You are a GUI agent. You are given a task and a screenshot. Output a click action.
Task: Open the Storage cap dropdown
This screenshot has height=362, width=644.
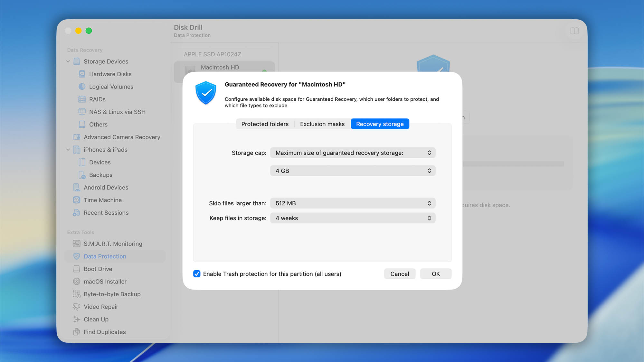(x=353, y=153)
